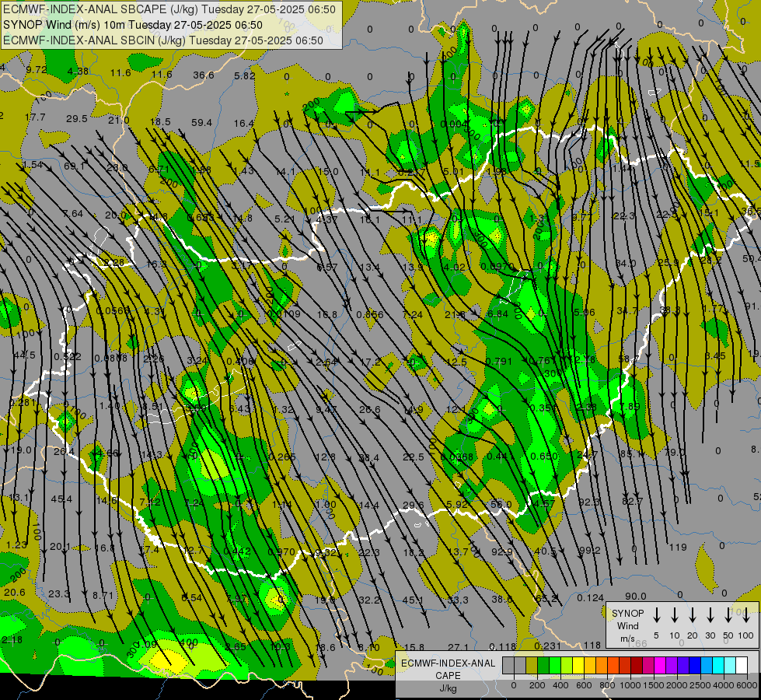The width and height of the screenshot is (761, 700).
Task: Click the CIN value '69.1' on map
Action: point(75,166)
